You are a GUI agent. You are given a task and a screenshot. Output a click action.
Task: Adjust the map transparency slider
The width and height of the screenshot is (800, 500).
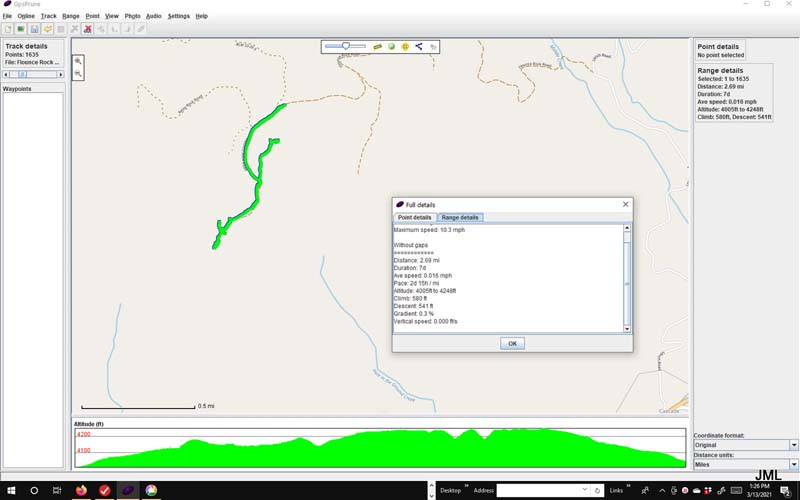345,46
